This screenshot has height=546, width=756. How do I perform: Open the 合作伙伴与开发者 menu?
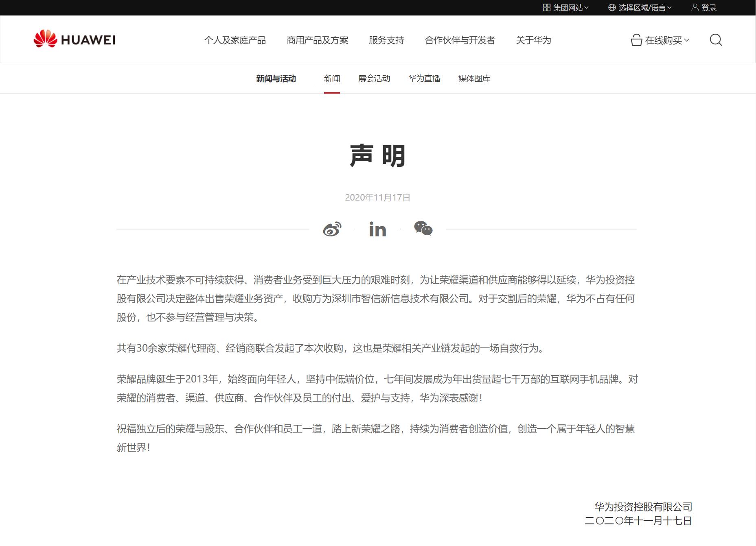(x=460, y=40)
